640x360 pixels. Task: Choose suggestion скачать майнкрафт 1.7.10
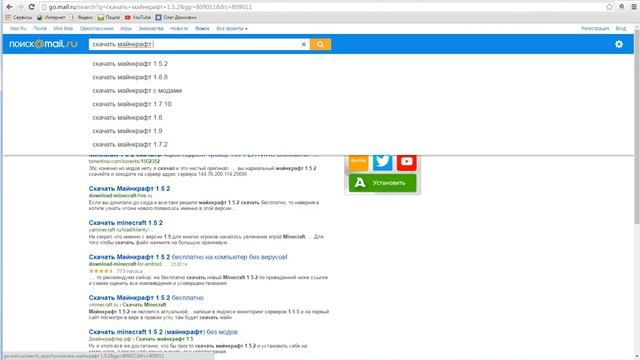point(132,104)
